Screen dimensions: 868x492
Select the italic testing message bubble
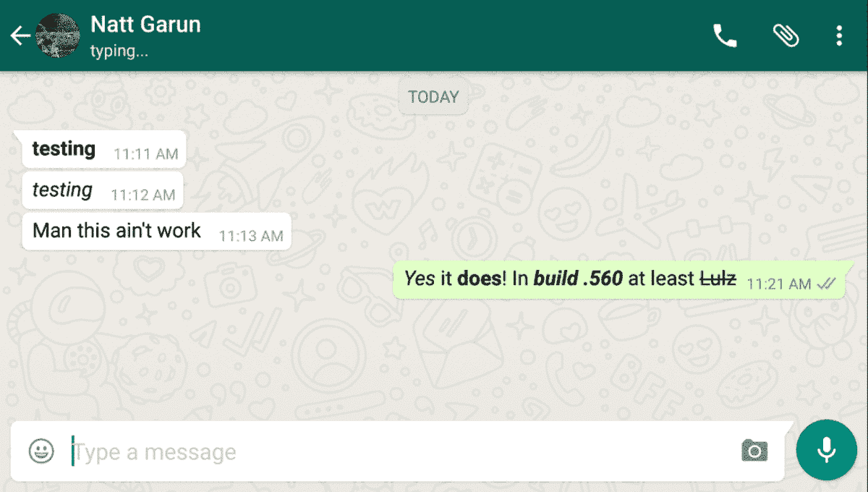coord(103,191)
